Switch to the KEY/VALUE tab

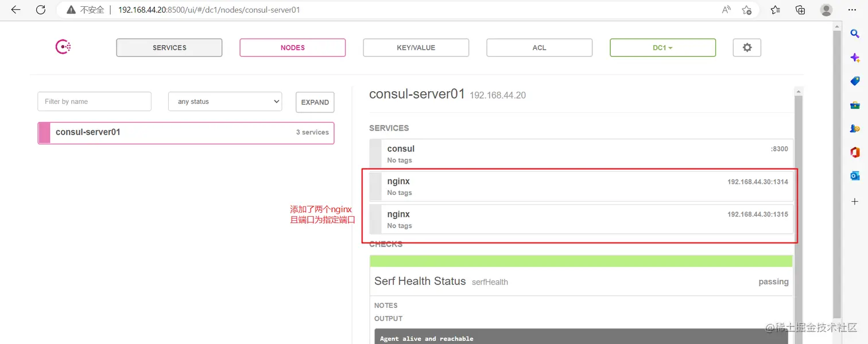click(416, 48)
